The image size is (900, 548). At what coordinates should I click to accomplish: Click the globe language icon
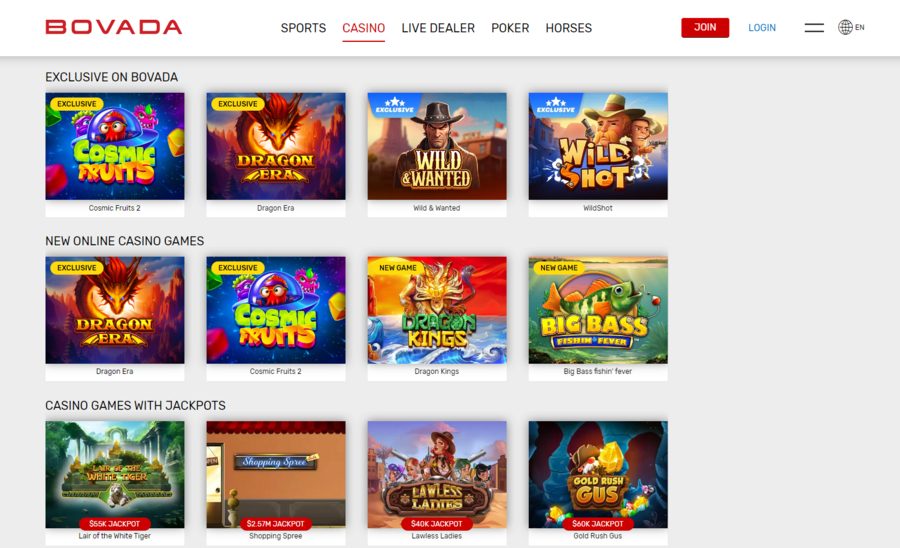(845, 27)
